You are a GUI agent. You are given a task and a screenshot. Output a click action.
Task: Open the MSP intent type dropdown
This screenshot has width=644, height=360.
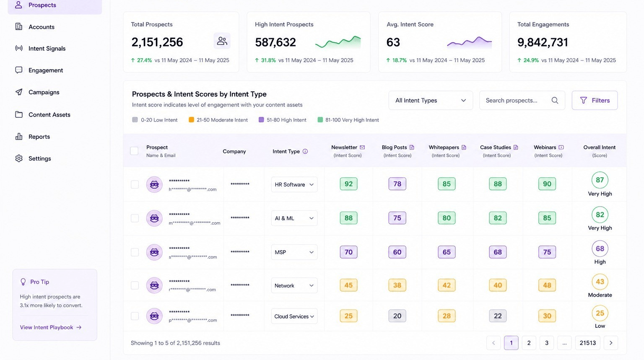[294, 252]
